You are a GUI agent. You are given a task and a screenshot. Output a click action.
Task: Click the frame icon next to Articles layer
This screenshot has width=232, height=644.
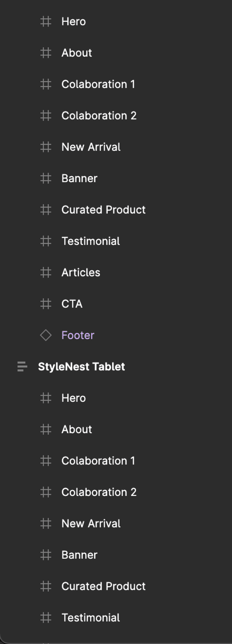pyautogui.click(x=46, y=272)
